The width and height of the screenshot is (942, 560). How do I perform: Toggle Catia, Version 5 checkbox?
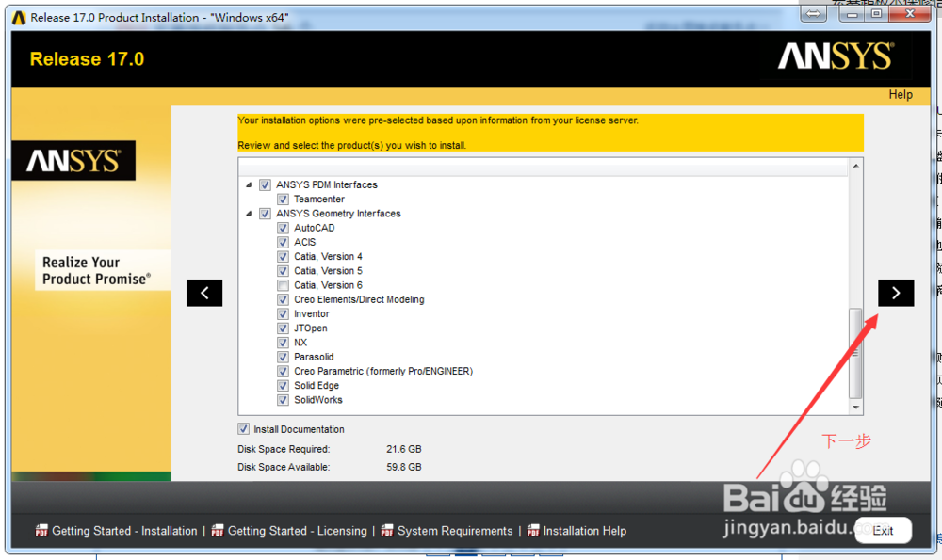point(283,271)
